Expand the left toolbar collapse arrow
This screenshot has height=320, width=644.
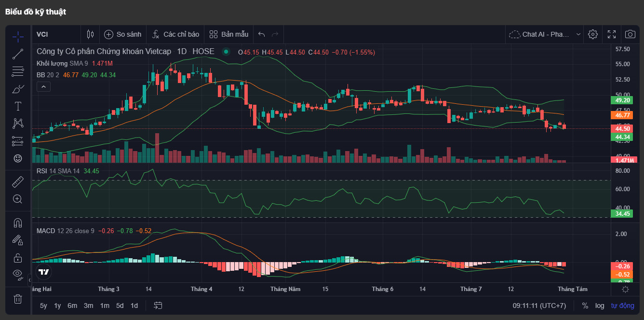click(x=29, y=280)
